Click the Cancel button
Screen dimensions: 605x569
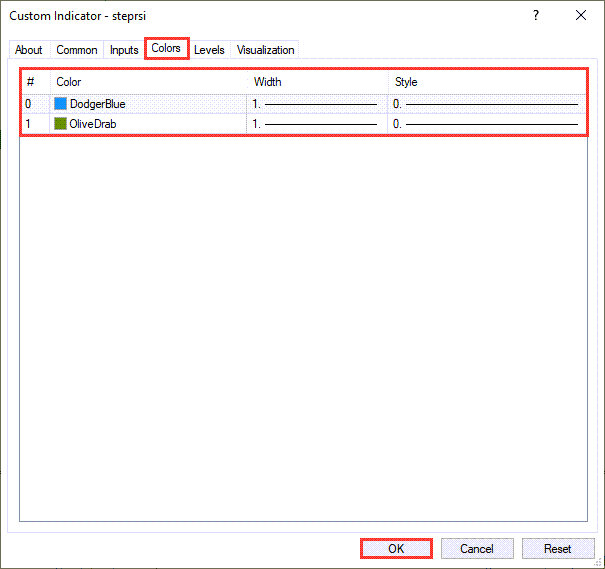click(x=477, y=549)
